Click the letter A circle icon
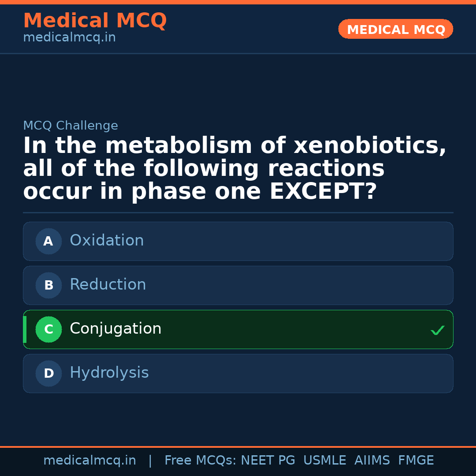This screenshot has height=476, width=476. 48,241
